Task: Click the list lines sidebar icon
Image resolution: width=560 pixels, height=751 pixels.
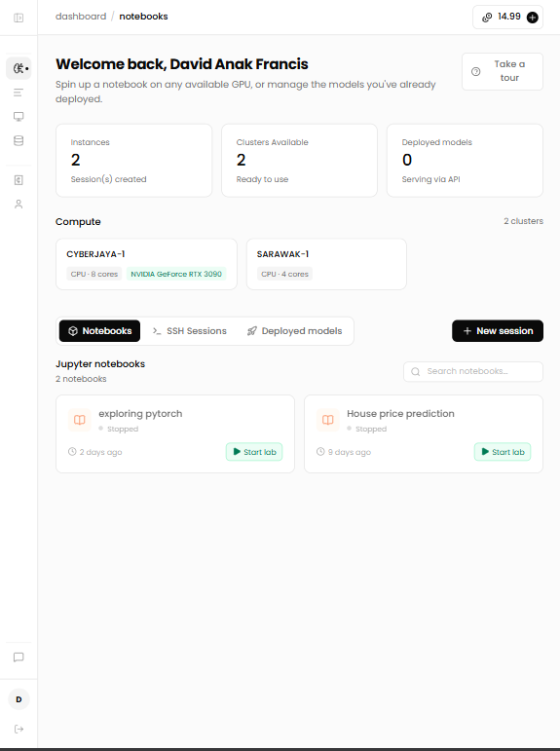Action: [x=19, y=93]
